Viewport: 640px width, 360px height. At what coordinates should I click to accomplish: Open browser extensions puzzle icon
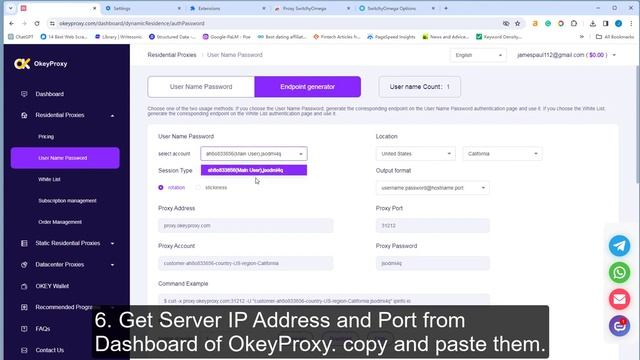click(574, 24)
